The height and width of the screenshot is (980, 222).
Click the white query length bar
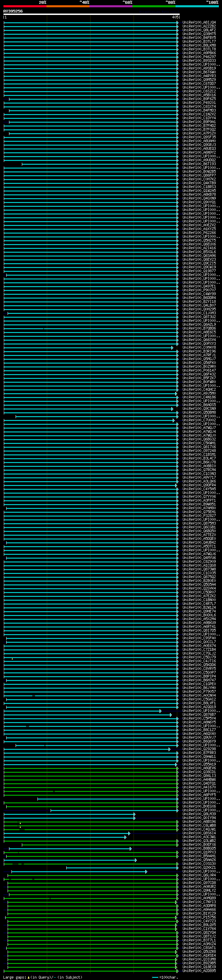[92, 15]
